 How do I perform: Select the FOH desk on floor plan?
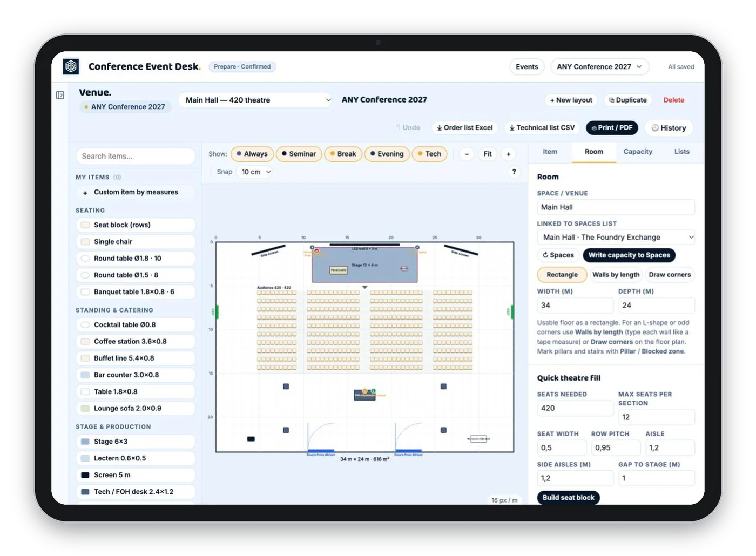365,395
